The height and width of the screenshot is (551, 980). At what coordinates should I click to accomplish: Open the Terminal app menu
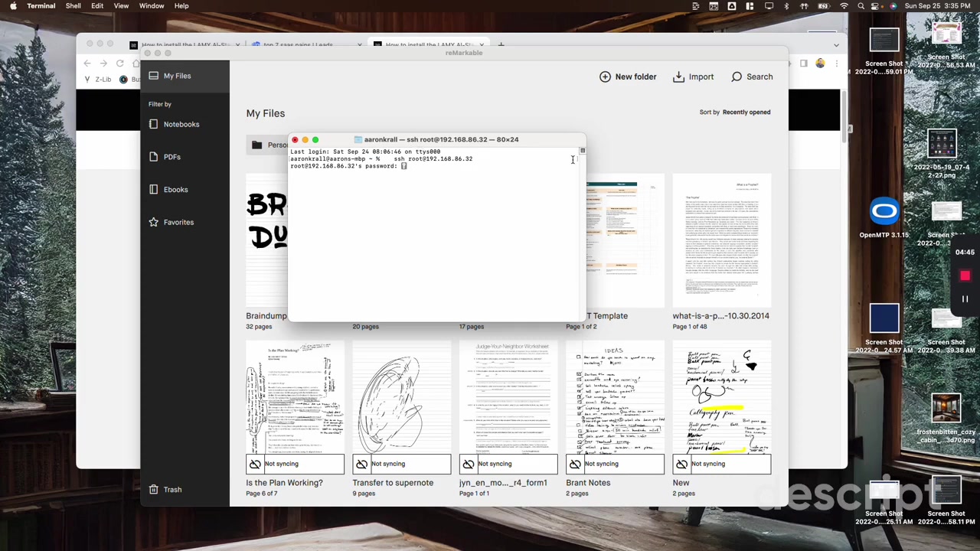point(41,6)
